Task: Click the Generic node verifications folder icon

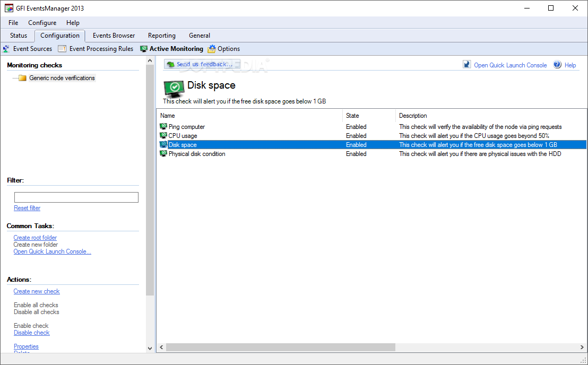Action: [x=22, y=78]
